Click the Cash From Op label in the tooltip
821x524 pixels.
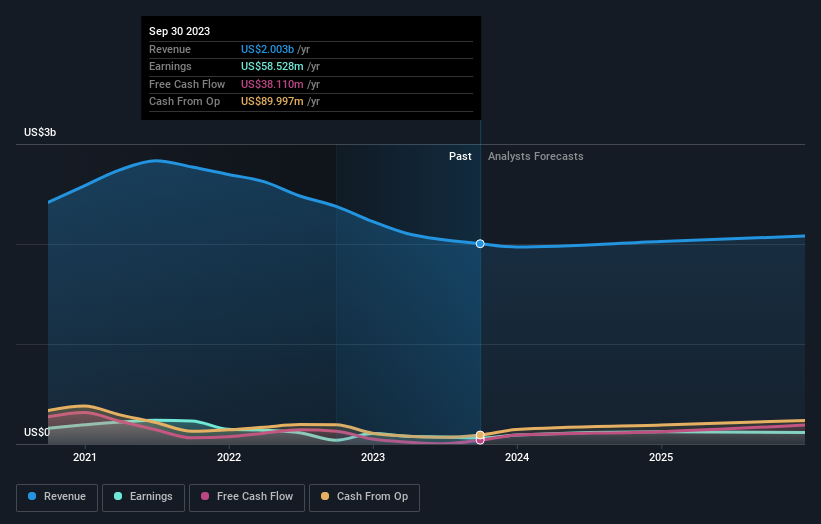(184, 102)
